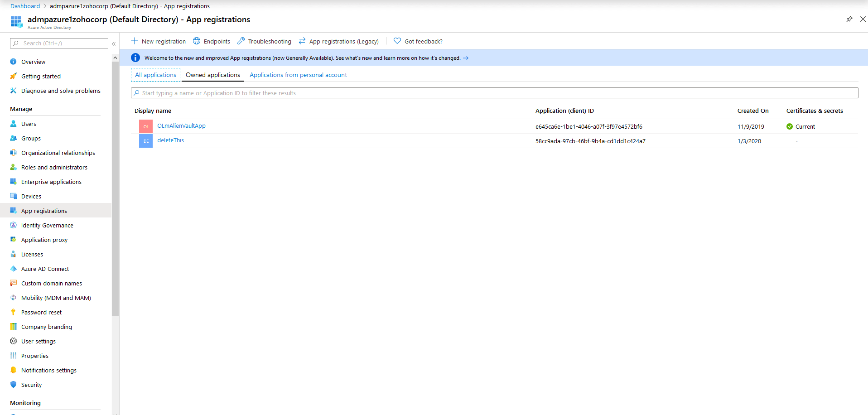Click the Enterprise applications grid icon
868x415 pixels.
(x=13, y=182)
